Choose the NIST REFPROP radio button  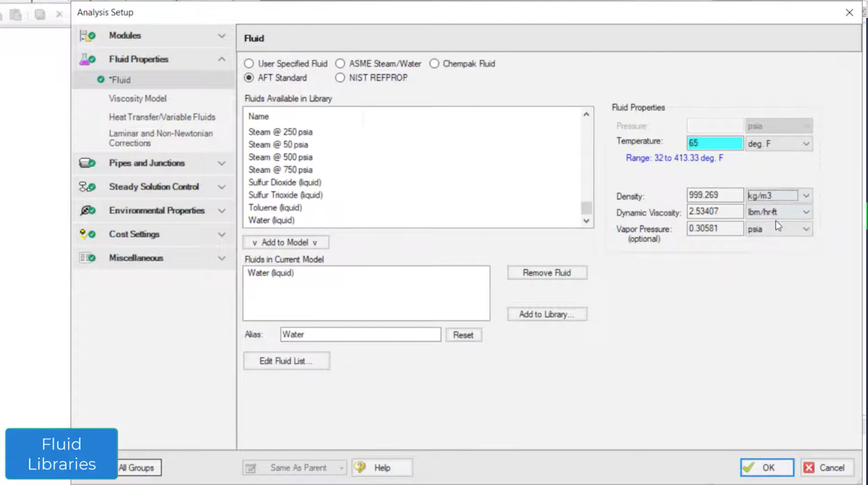click(340, 78)
